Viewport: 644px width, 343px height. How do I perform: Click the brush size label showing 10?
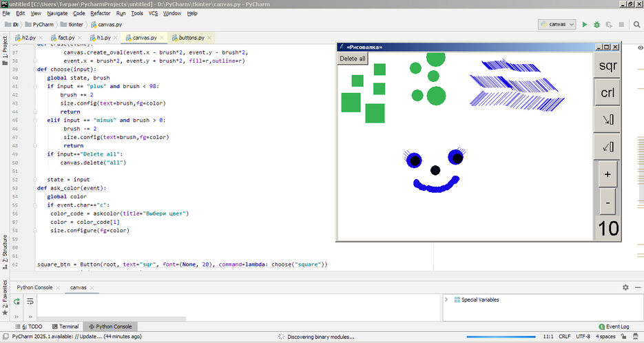coord(608,229)
